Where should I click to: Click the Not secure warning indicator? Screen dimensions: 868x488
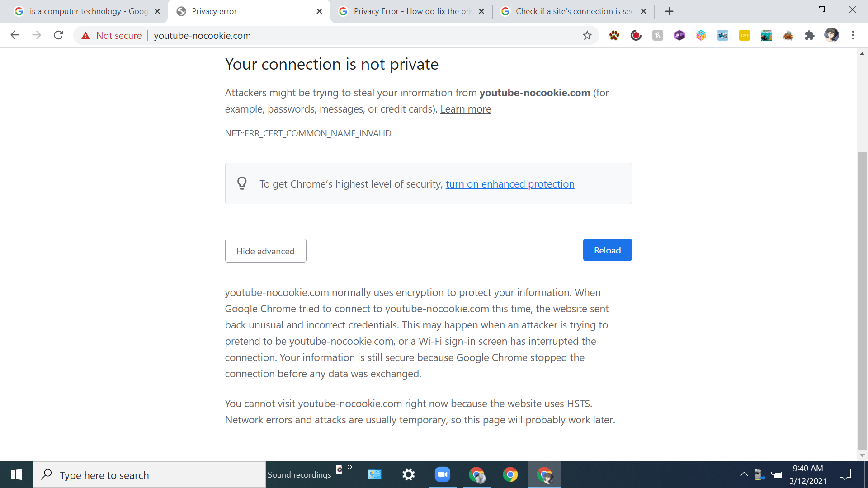(111, 35)
